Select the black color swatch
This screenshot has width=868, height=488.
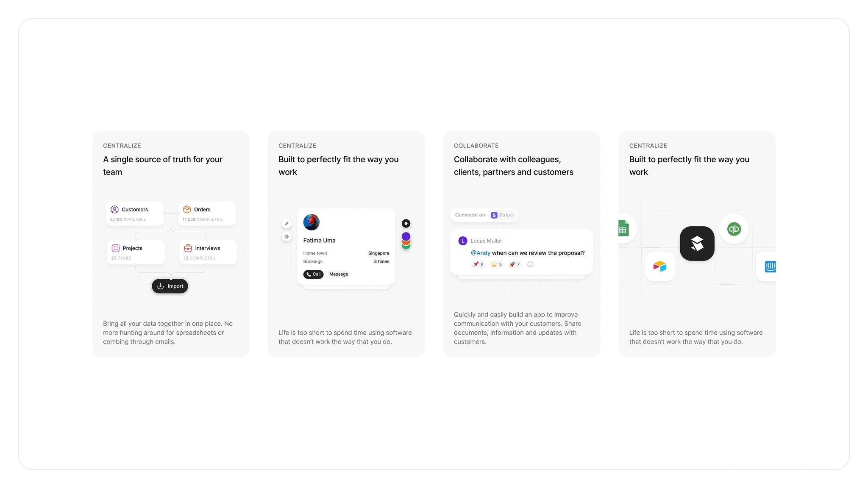tap(406, 223)
